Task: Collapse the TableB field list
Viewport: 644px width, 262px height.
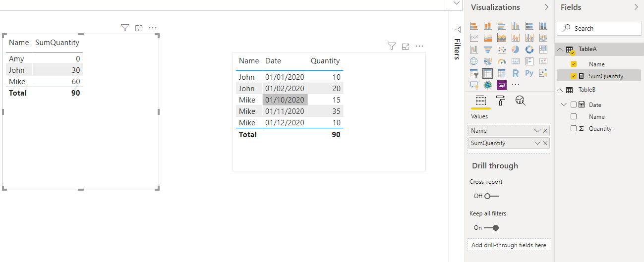Action: point(560,90)
